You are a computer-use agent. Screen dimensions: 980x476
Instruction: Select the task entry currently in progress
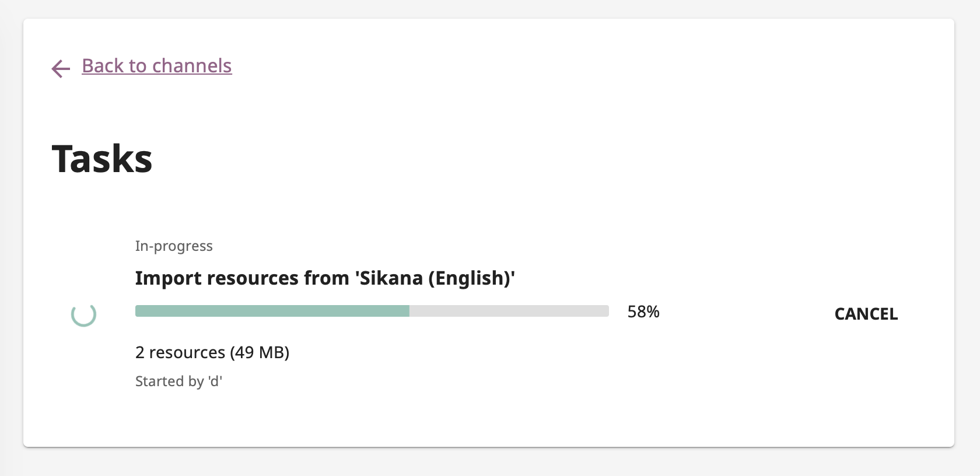click(467, 313)
